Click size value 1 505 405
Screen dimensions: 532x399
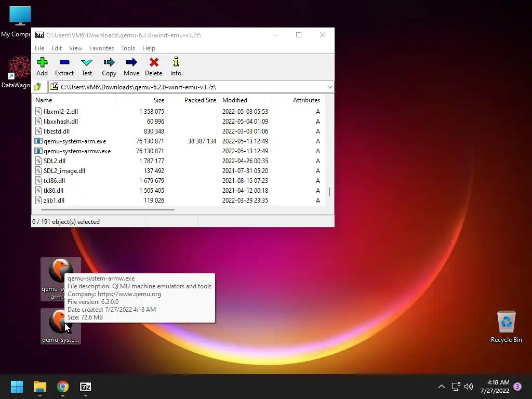pos(152,190)
